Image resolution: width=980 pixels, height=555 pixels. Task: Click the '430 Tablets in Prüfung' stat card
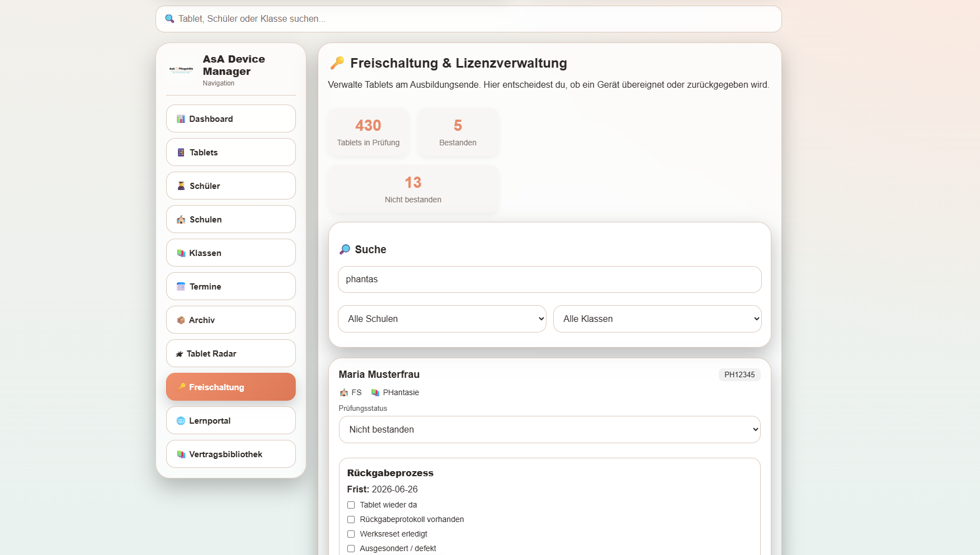[368, 132]
